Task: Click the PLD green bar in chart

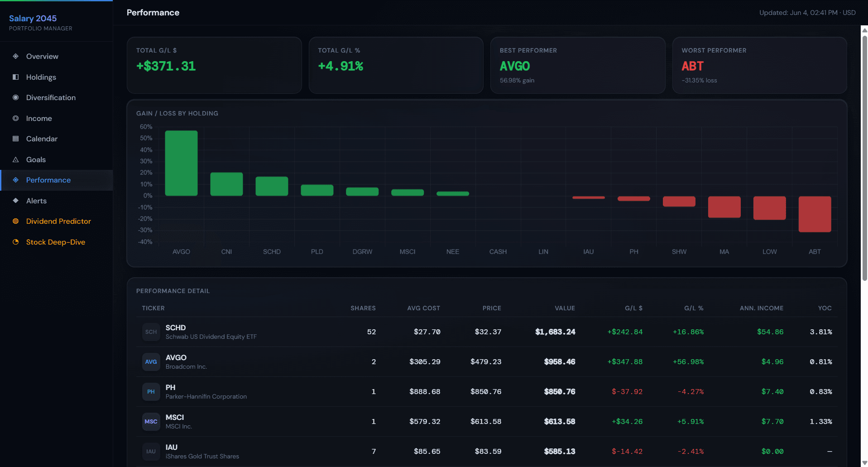Action: tap(317, 190)
